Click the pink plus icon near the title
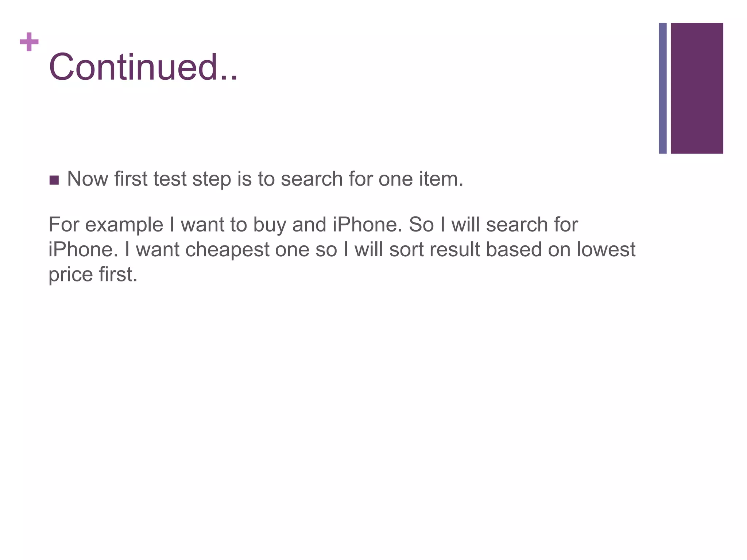 (29, 42)
